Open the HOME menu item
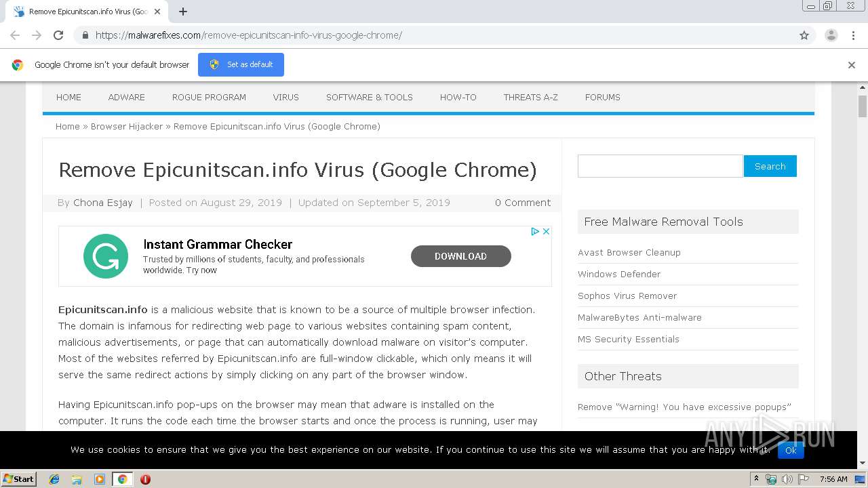Image resolution: width=868 pixels, height=488 pixels. (x=68, y=98)
